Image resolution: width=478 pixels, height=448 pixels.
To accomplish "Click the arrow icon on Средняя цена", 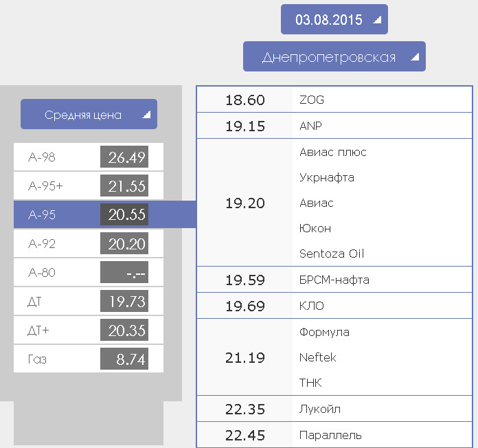I will coord(147,114).
